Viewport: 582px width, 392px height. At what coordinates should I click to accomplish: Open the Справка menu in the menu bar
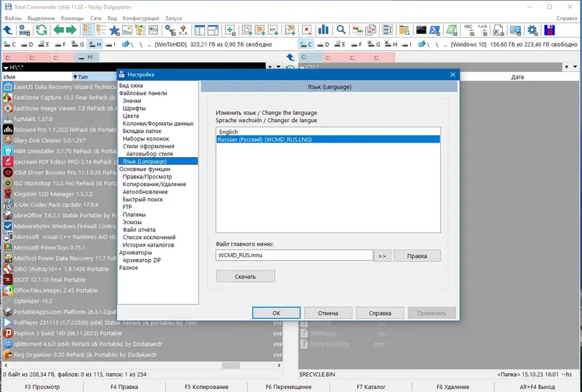(567, 18)
